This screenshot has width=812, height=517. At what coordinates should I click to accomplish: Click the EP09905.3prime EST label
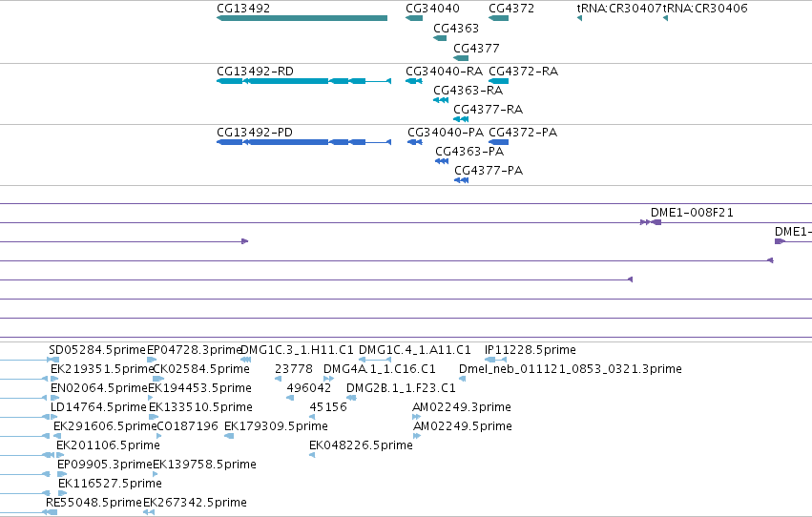pos(105,465)
